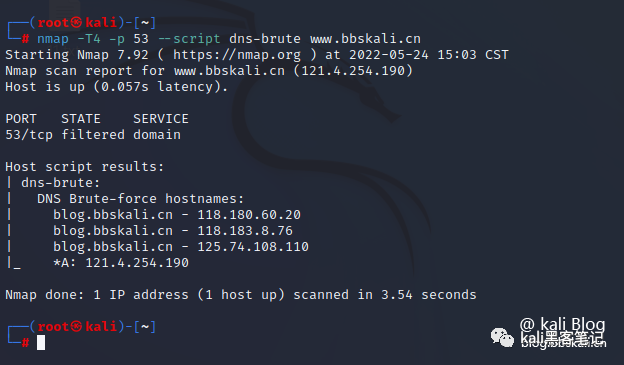
Task: Click the www.bbskali.cn target in command
Action: (x=365, y=39)
